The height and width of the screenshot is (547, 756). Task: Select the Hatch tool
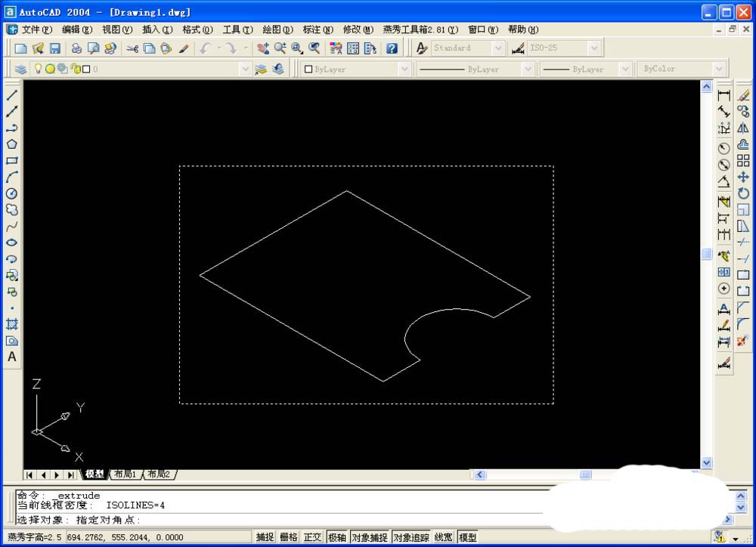pos(12,324)
